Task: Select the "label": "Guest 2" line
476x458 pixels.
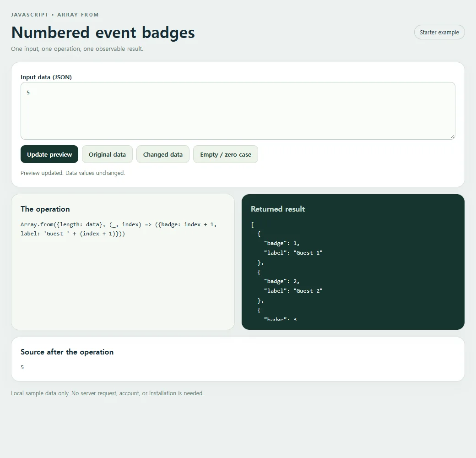Action: coord(293,291)
